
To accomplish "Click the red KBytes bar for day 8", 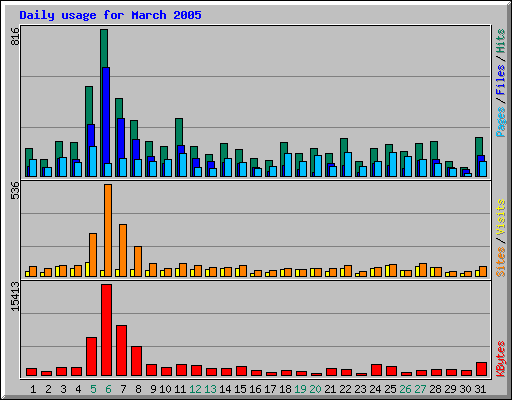I will [x=137, y=361].
